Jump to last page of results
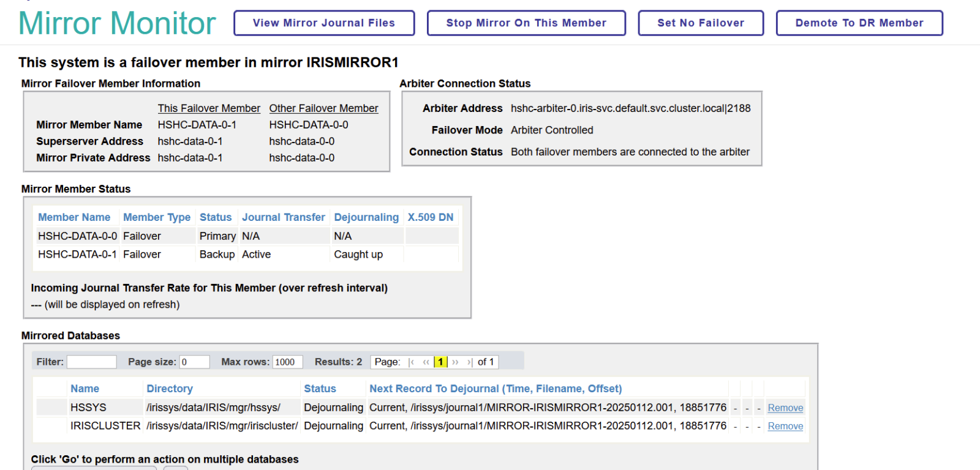The width and height of the screenshot is (980, 470). point(469,362)
